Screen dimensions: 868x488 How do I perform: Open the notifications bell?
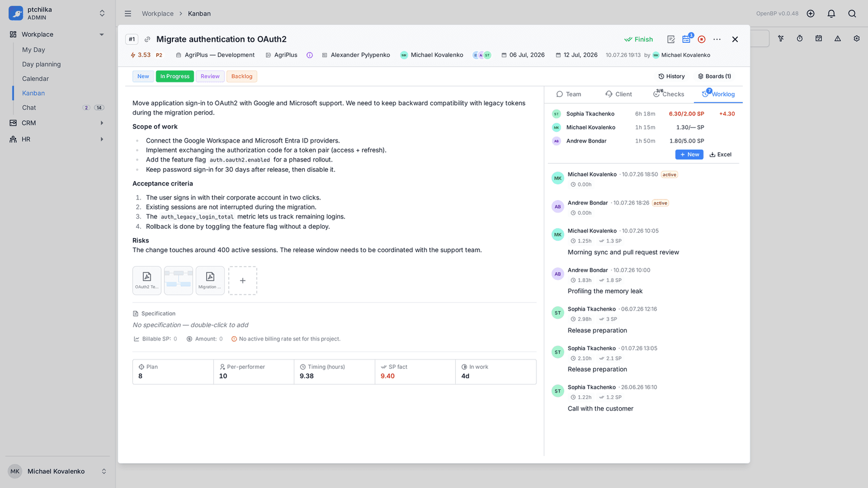pos(831,14)
